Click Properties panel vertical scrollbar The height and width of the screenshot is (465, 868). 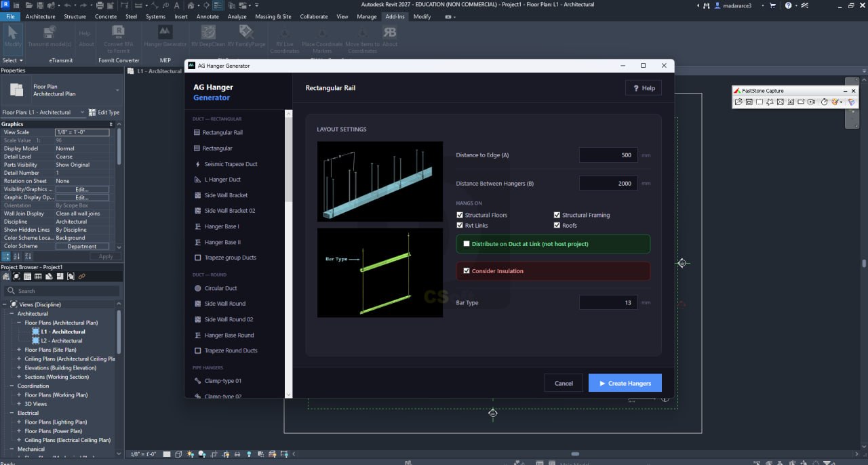click(119, 146)
